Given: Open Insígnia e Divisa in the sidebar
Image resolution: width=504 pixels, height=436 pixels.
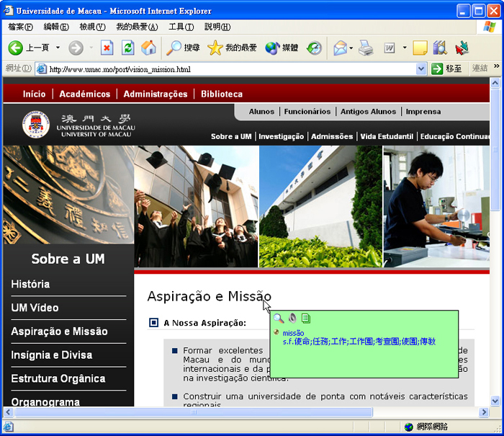Looking at the screenshot, I should (x=52, y=355).
